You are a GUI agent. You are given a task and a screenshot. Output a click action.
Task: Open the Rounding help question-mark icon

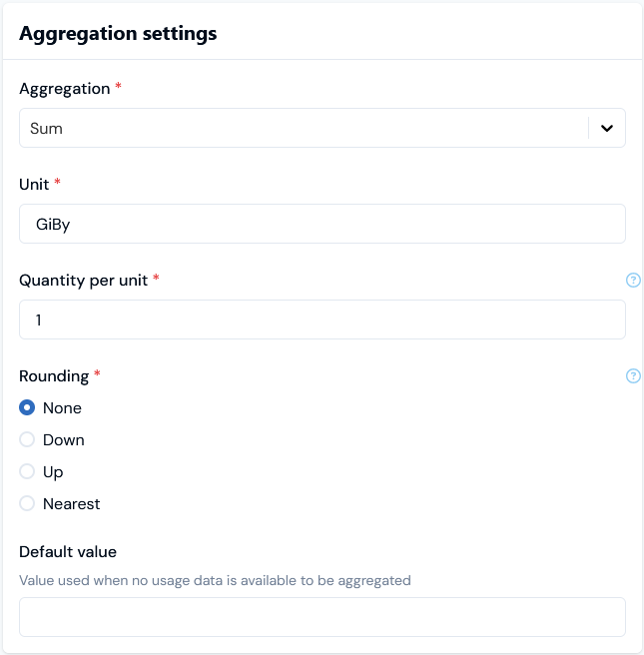click(633, 376)
